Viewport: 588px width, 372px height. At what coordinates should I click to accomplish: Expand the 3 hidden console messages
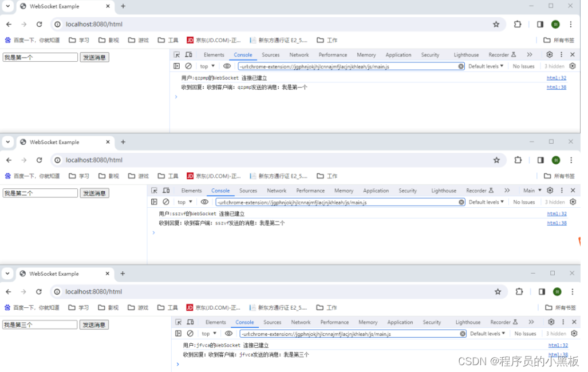click(x=555, y=66)
